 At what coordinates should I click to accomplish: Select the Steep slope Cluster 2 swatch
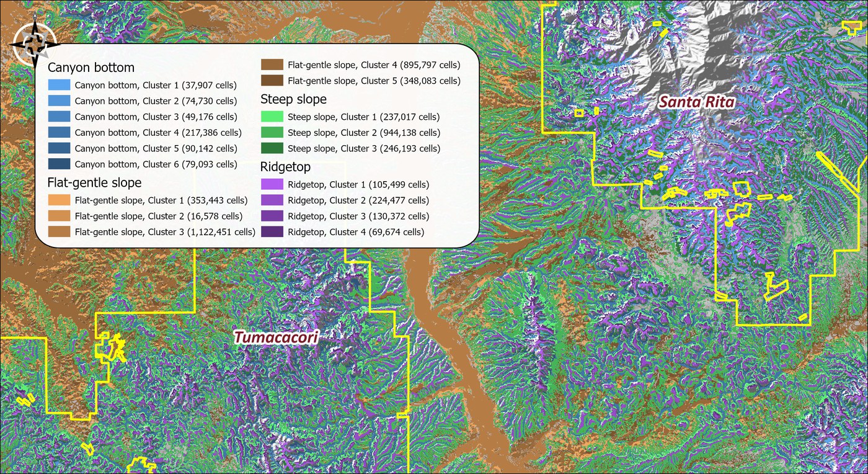tap(272, 133)
